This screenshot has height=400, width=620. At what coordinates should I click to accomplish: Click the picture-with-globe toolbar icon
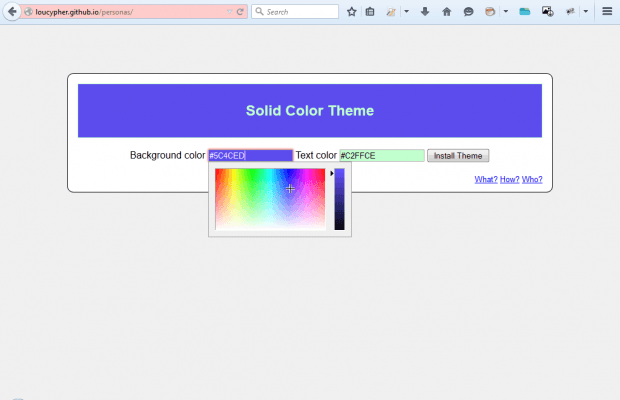click(x=548, y=12)
